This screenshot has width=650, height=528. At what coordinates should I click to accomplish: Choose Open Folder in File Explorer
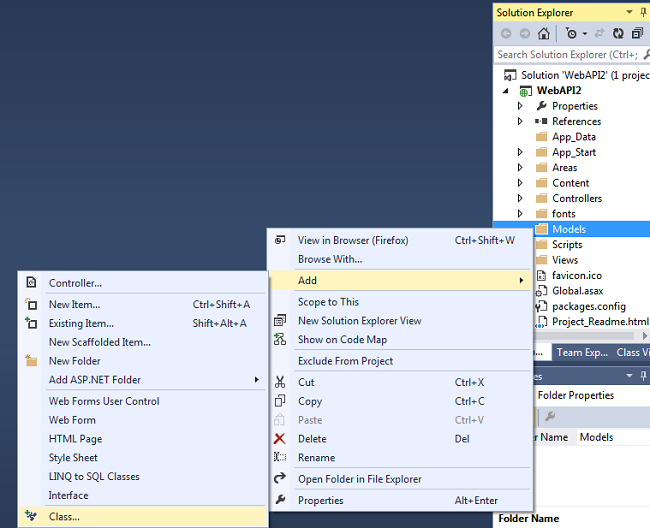[x=400, y=479]
